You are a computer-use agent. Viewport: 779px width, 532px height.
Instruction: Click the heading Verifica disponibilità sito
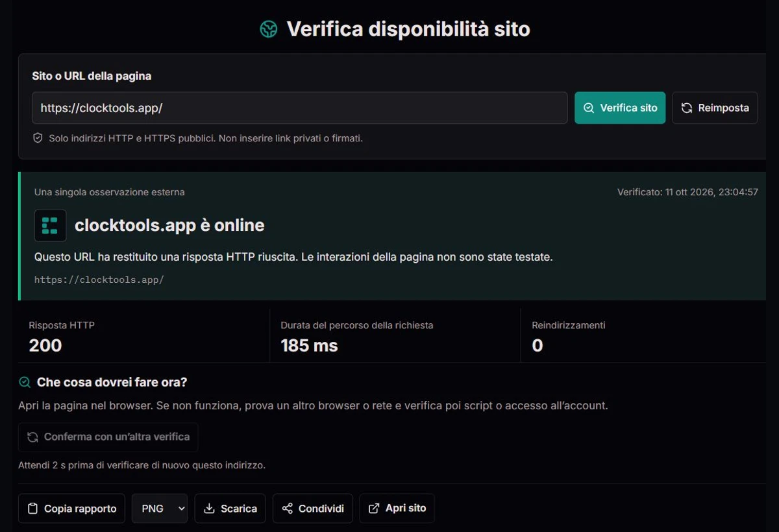tap(408, 29)
